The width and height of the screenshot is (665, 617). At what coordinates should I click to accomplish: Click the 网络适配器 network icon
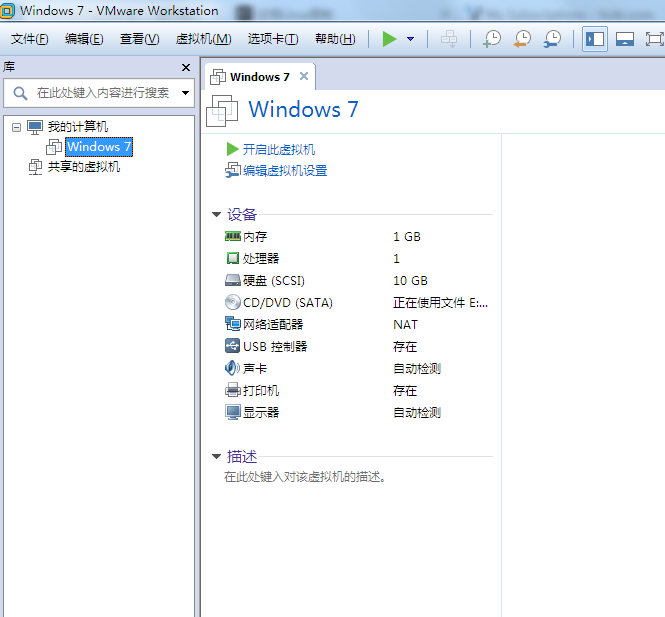click(233, 324)
